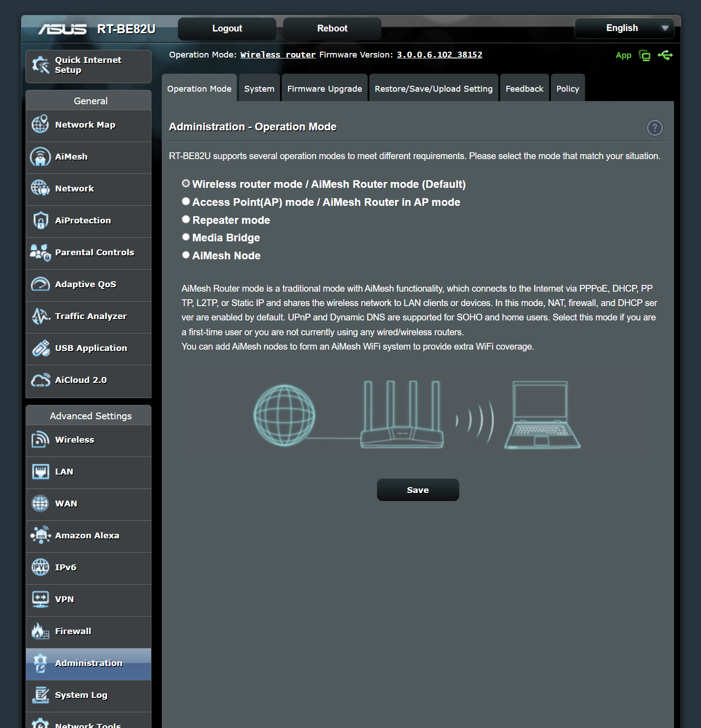Click the AiMesh sidebar icon
701x728 pixels.
[40, 156]
